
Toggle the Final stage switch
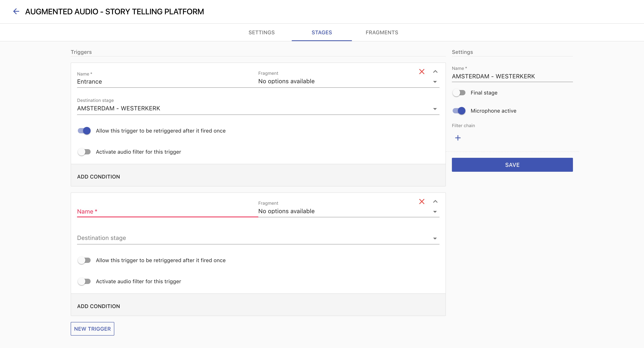pyautogui.click(x=459, y=93)
